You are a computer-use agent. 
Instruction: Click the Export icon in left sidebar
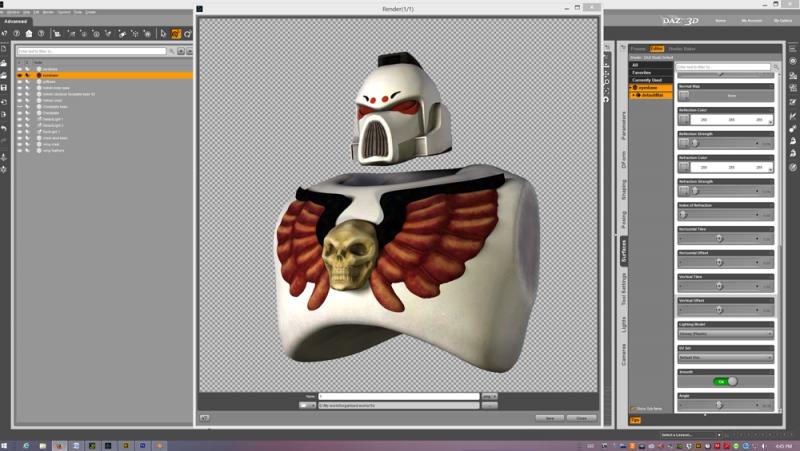(4, 115)
